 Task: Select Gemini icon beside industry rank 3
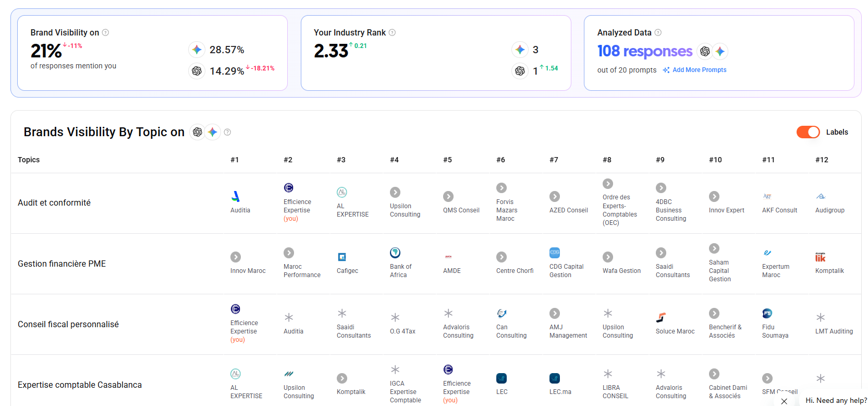[x=520, y=50]
